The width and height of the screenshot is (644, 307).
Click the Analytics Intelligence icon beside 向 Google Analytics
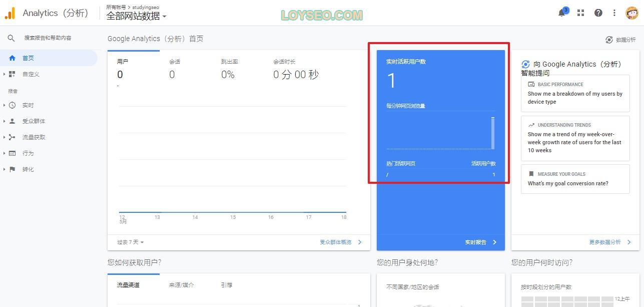pyautogui.click(x=525, y=64)
